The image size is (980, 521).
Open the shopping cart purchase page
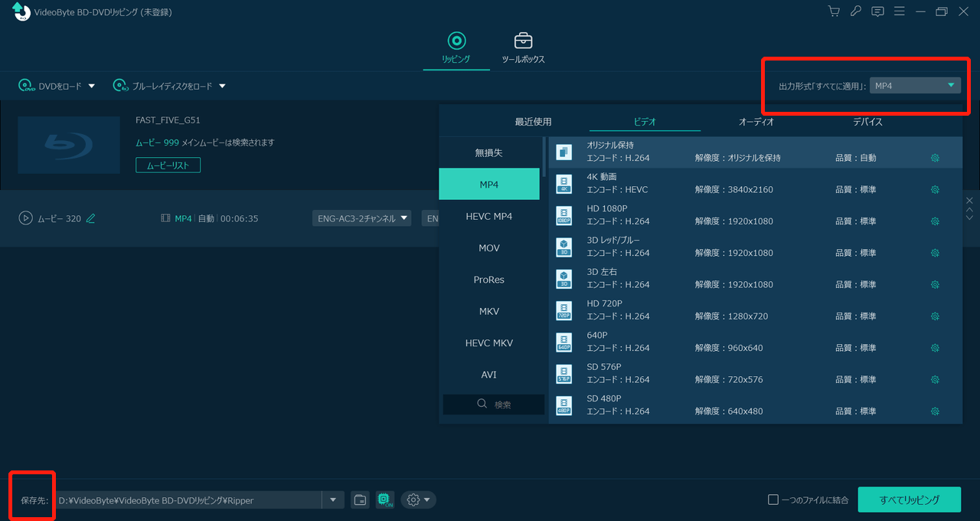click(x=833, y=11)
